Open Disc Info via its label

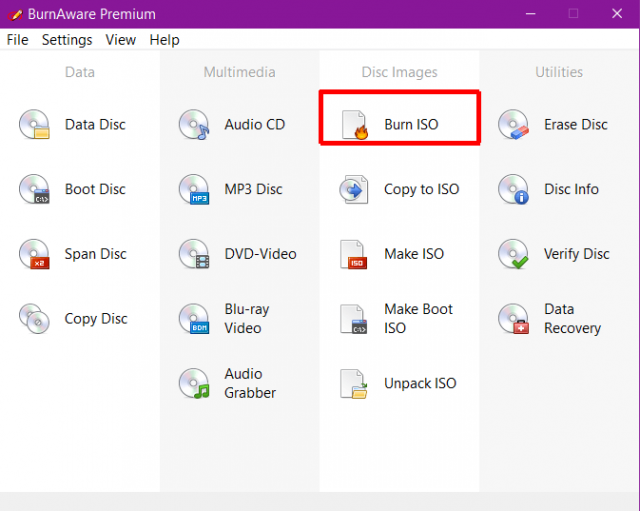[571, 189]
